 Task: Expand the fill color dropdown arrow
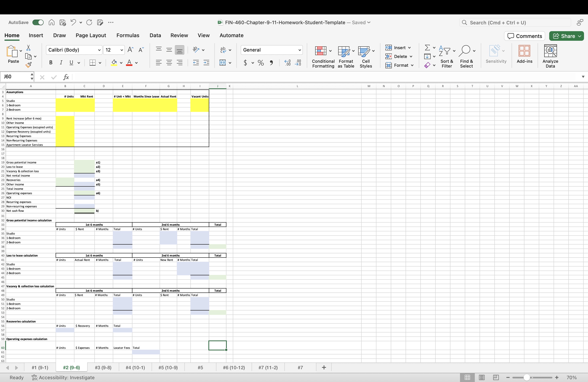point(121,62)
